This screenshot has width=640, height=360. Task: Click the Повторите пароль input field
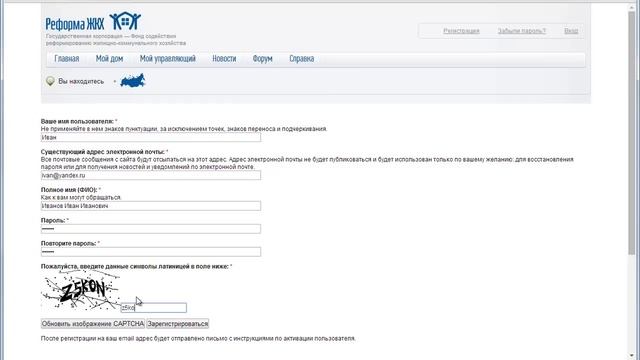(x=151, y=252)
